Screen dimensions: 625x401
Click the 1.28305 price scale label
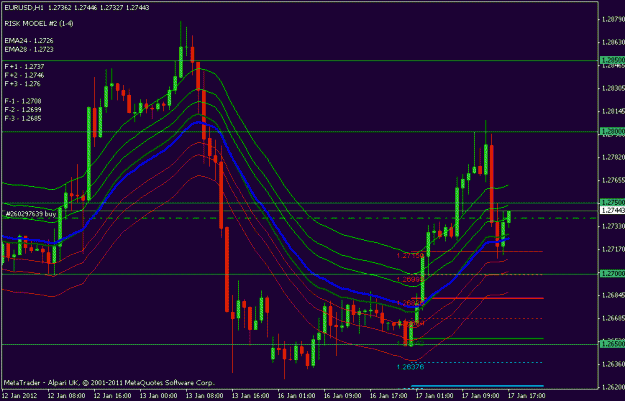coord(613,88)
